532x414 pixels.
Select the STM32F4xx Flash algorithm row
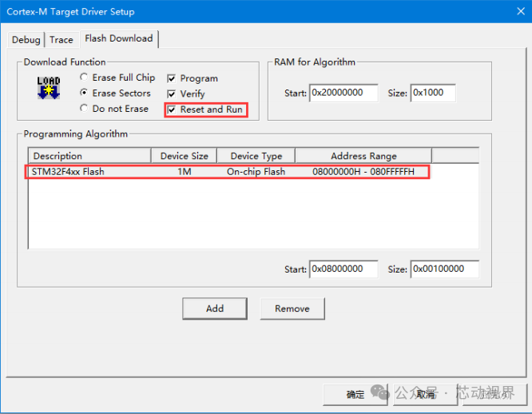(227, 172)
